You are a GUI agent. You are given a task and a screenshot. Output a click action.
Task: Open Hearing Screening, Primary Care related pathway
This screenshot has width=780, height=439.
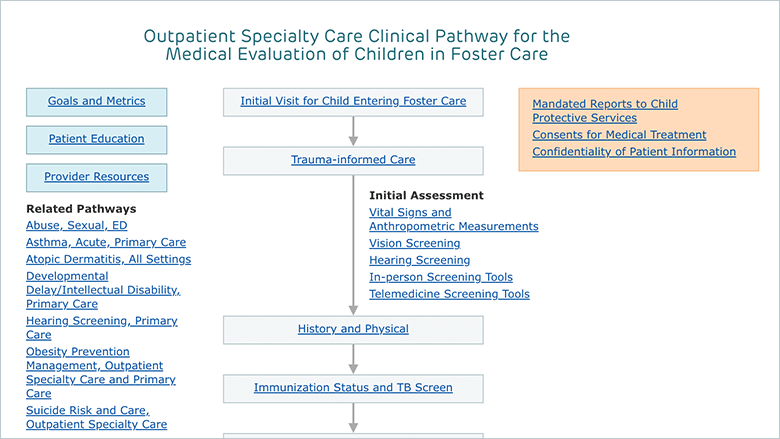(101, 328)
